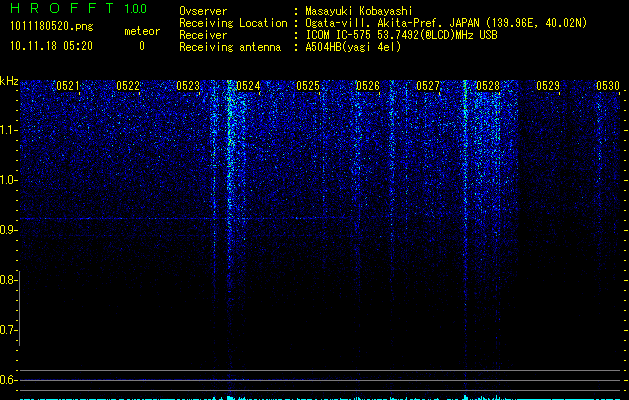Image resolution: width=629 pixels, height=400 pixels.
Task: Click the 0526 time marker
Action: [x=368, y=85]
